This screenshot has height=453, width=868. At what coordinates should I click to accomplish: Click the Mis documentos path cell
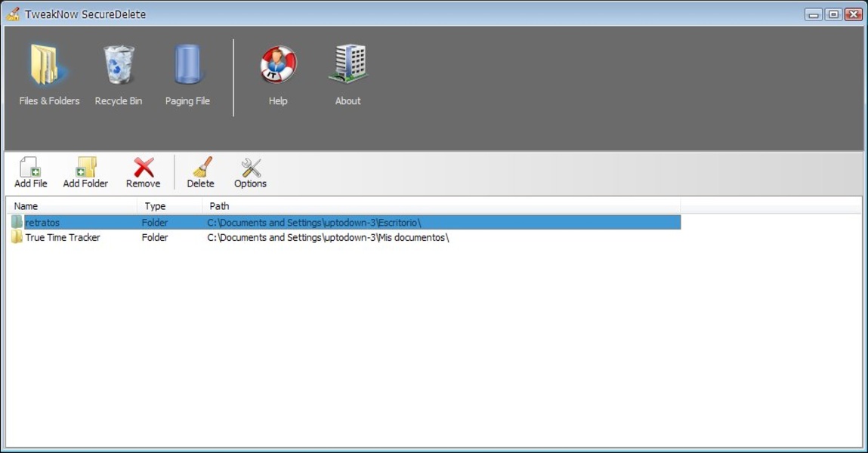pyautogui.click(x=328, y=237)
